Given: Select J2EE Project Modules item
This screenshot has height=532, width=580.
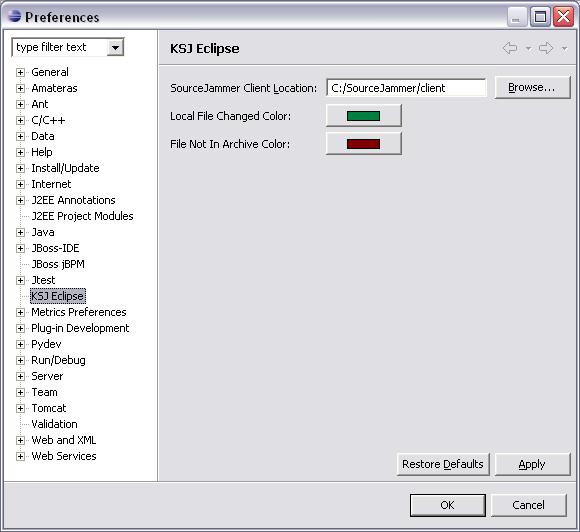Looking at the screenshot, I should (x=82, y=216).
